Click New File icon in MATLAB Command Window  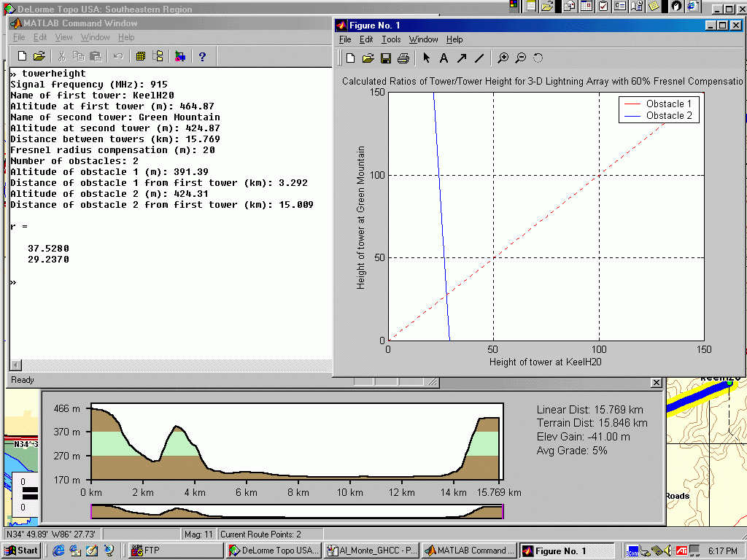(x=22, y=56)
